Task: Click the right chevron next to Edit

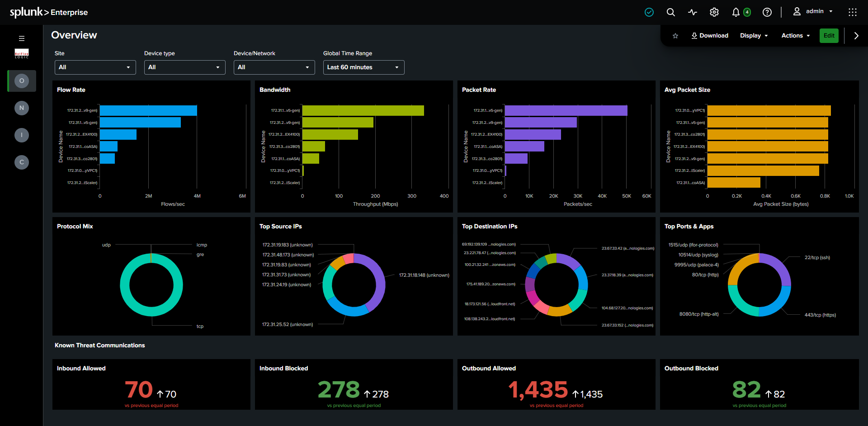Action: [x=856, y=36]
